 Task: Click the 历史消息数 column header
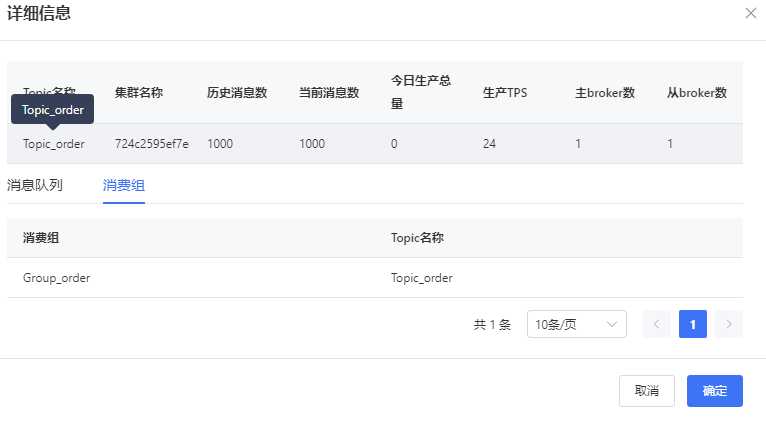point(237,93)
